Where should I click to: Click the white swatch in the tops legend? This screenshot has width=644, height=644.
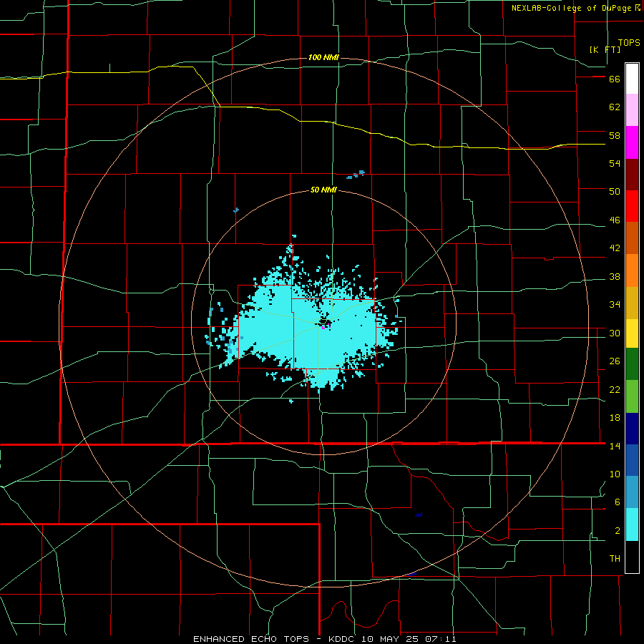tap(632, 79)
